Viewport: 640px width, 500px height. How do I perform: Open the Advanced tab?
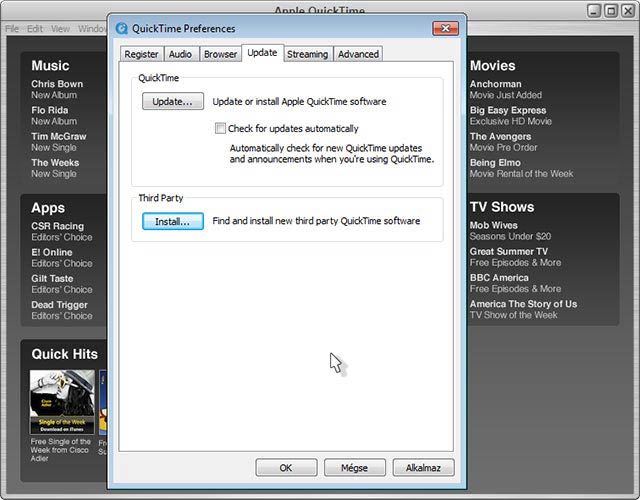[358, 54]
